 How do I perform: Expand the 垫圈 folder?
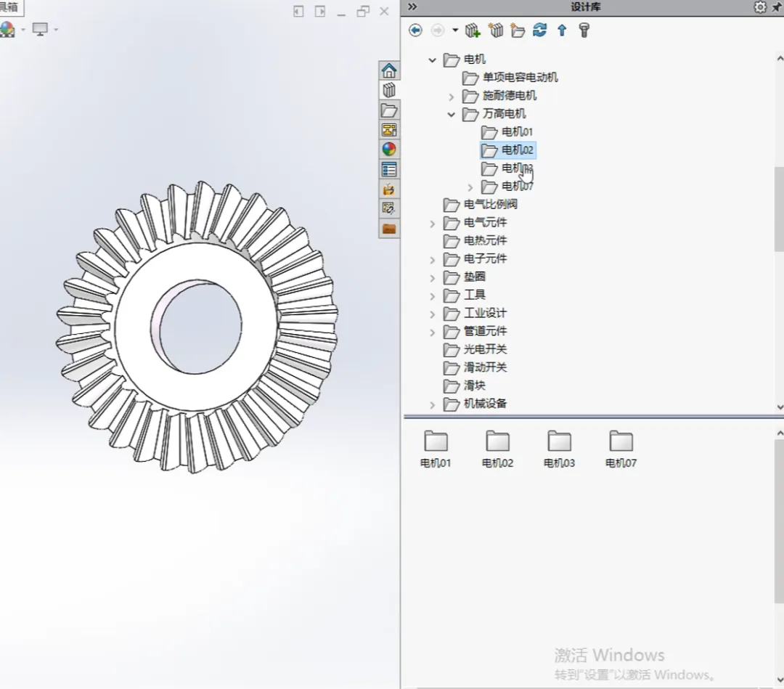click(x=433, y=278)
